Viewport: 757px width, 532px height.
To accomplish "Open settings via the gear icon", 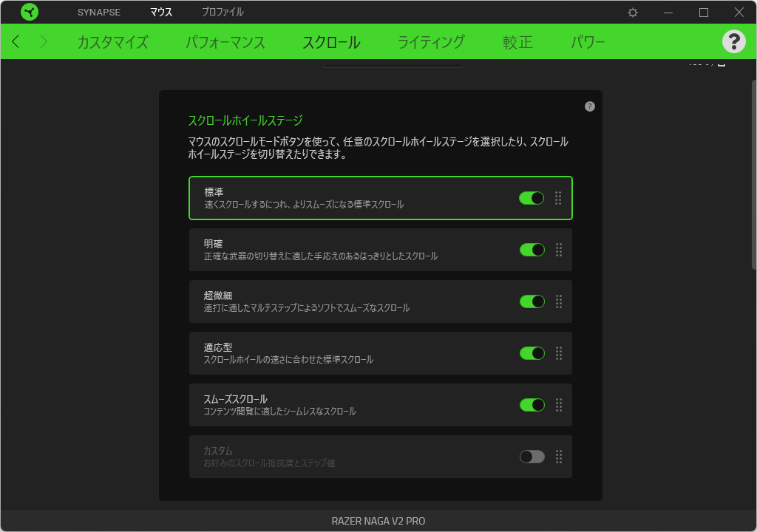I will pos(633,13).
